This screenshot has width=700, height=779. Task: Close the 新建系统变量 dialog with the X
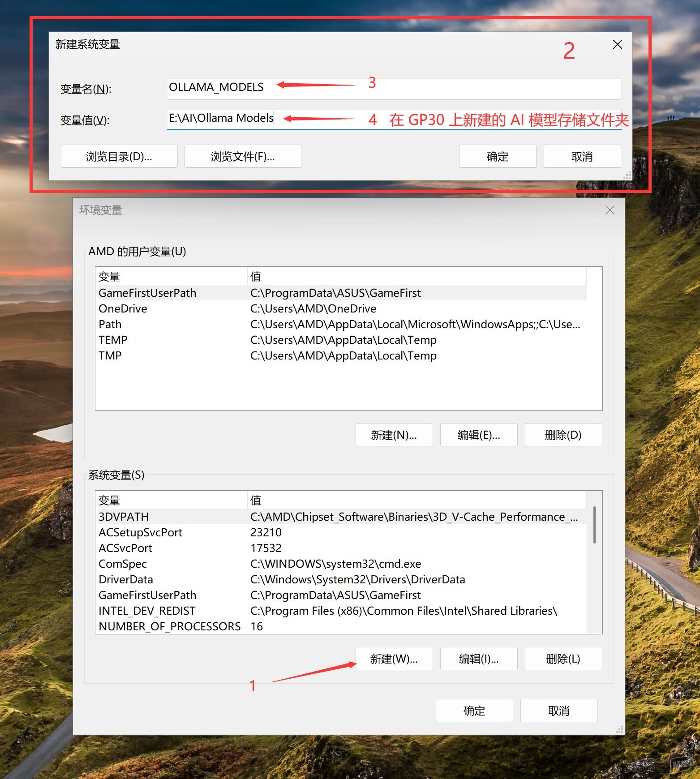[618, 44]
